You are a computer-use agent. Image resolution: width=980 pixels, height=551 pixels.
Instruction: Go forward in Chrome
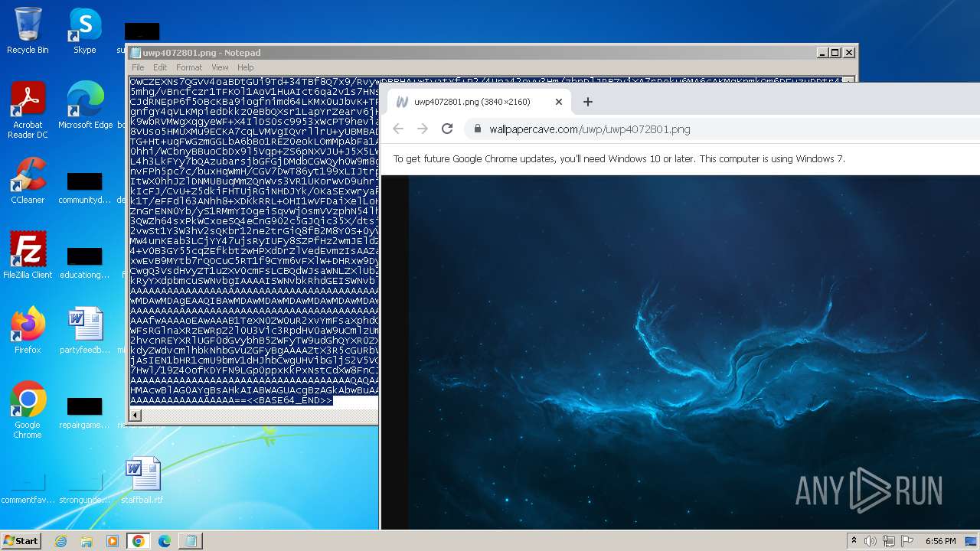(423, 129)
